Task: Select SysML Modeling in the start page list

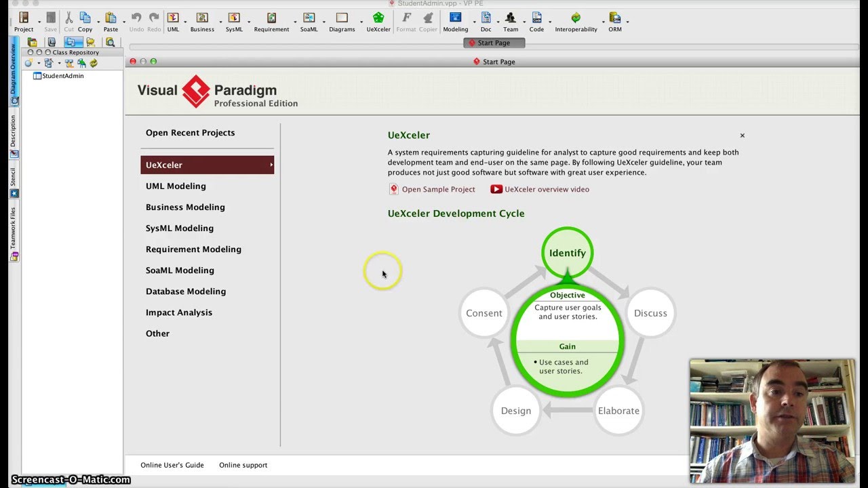Action: pos(180,228)
